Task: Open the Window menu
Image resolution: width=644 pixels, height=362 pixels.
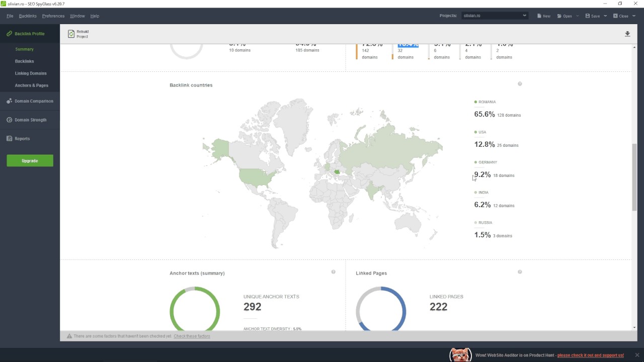Action: click(x=77, y=16)
